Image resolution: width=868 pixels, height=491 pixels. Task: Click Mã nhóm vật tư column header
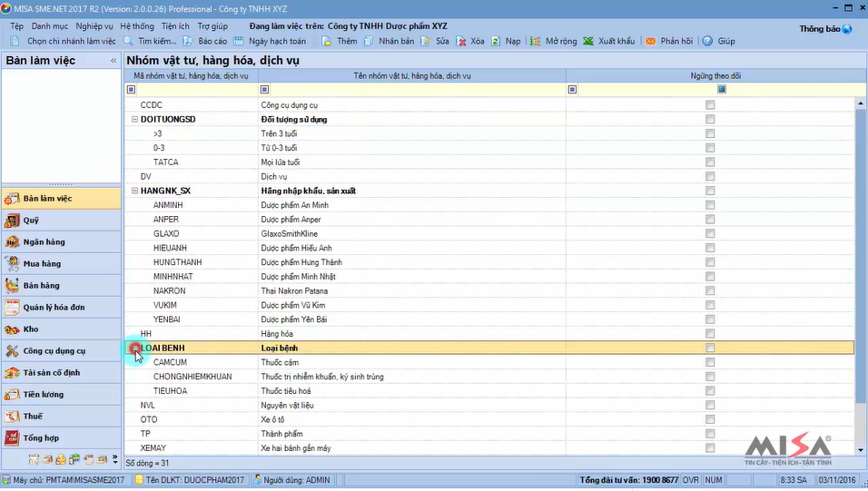pos(191,76)
